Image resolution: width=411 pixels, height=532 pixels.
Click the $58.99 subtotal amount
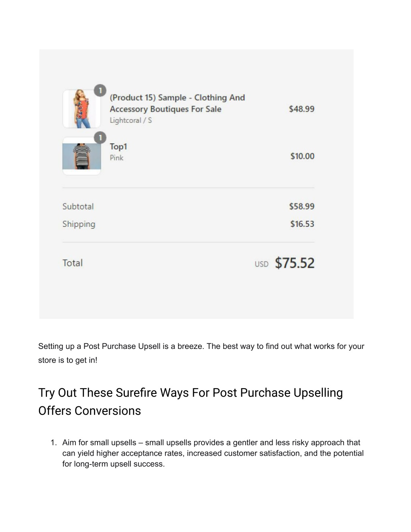pos(301,206)
